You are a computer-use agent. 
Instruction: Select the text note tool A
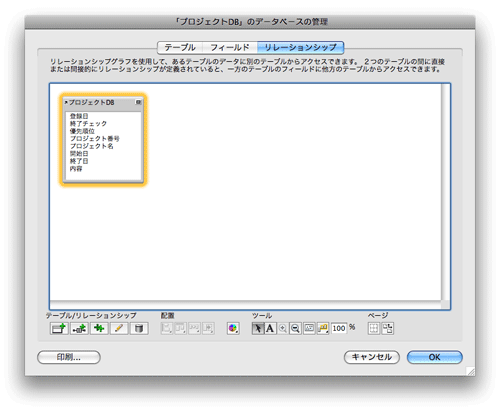[x=270, y=329]
